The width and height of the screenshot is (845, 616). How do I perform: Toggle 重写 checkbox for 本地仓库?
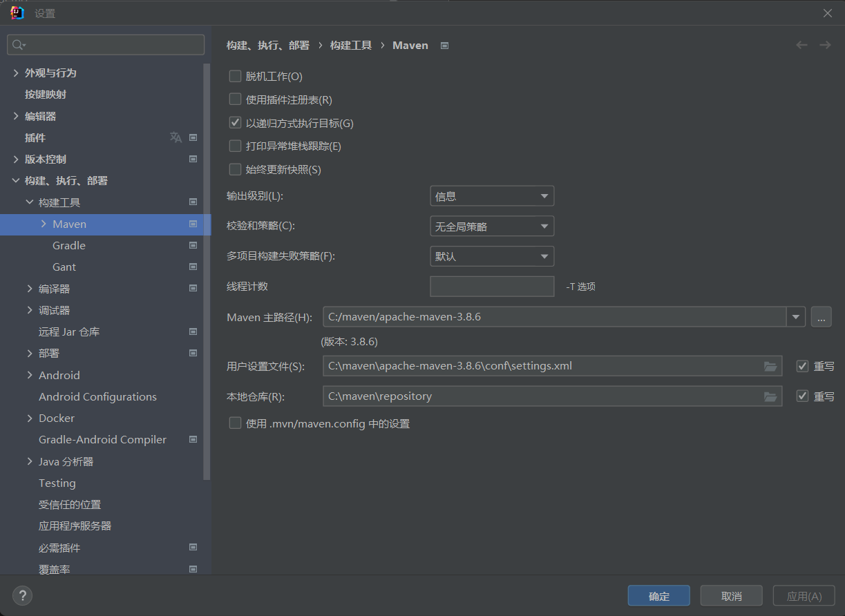click(x=802, y=396)
